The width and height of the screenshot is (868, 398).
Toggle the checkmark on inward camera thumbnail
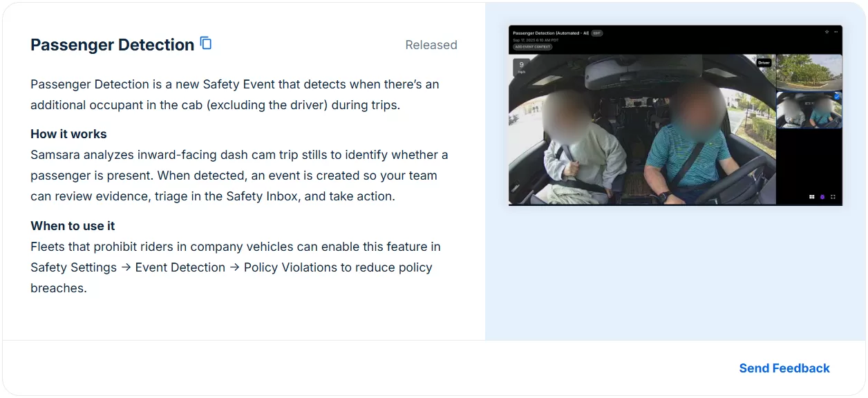[x=838, y=97]
